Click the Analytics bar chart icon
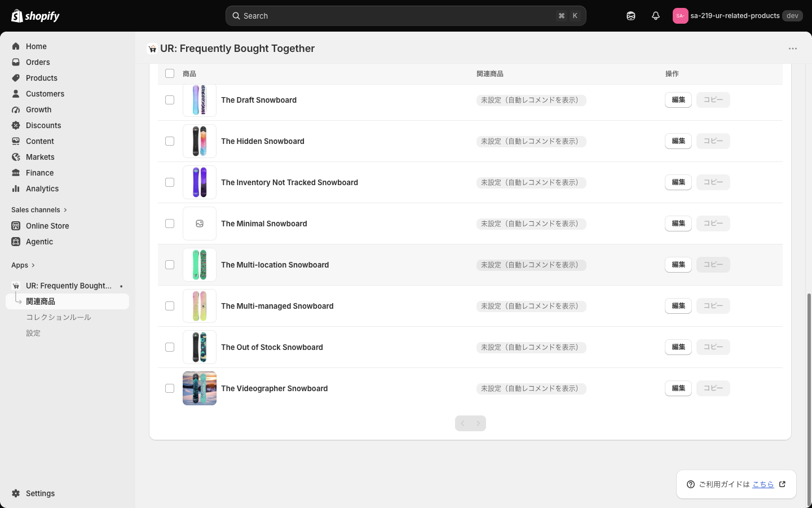The height and width of the screenshot is (508, 812). [x=16, y=189]
